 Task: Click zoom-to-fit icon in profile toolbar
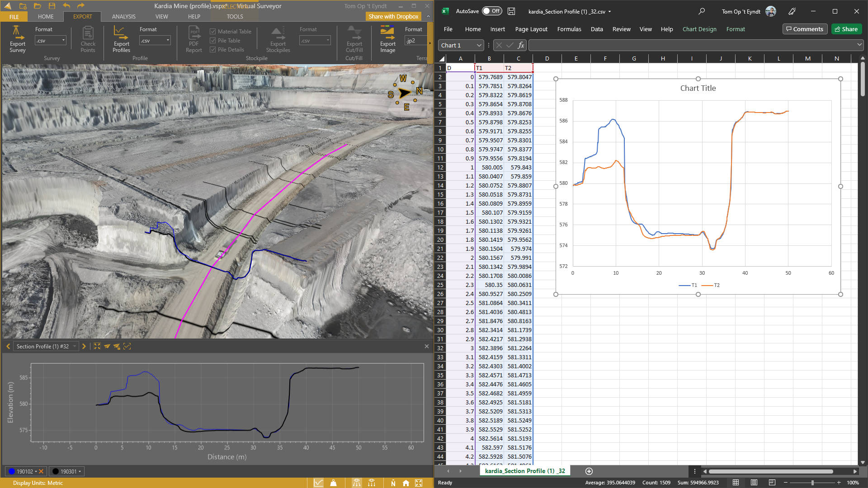coord(97,347)
